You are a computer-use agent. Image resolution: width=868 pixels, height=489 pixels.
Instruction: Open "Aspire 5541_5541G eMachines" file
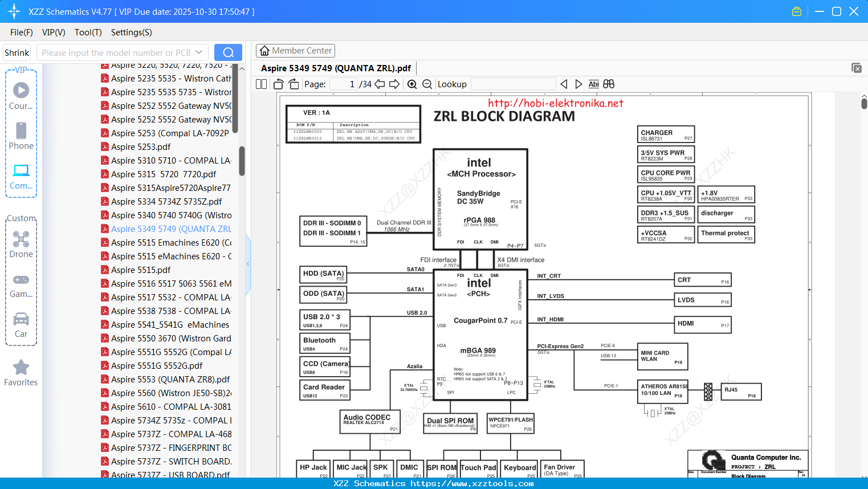(x=165, y=325)
